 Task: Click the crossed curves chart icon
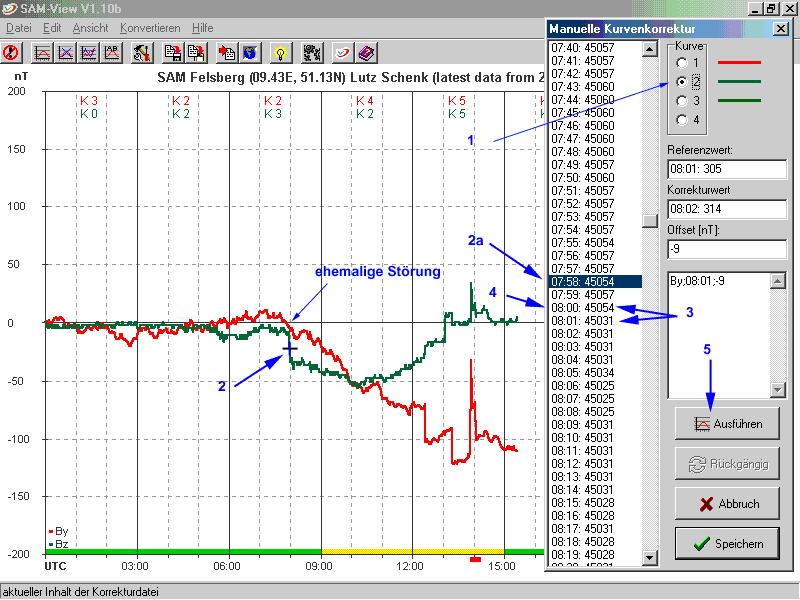point(66,53)
